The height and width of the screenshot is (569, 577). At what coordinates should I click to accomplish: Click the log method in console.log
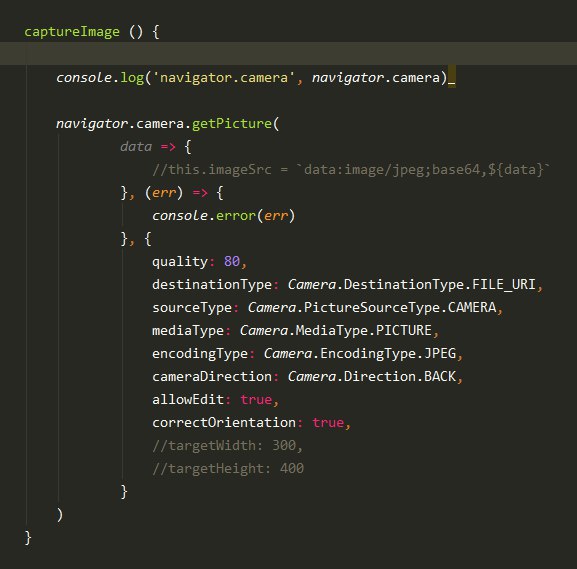[x=132, y=78]
